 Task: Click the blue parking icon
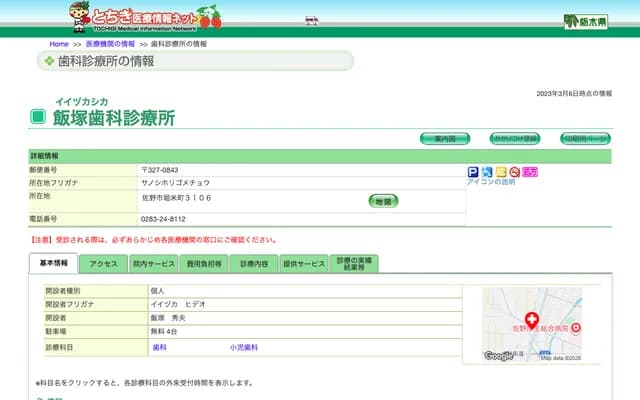[473, 172]
